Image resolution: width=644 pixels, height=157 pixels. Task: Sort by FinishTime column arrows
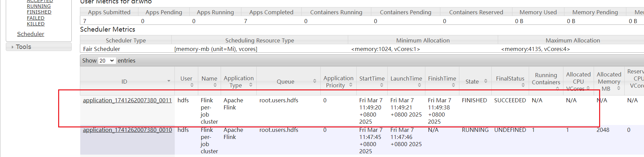pos(453,85)
